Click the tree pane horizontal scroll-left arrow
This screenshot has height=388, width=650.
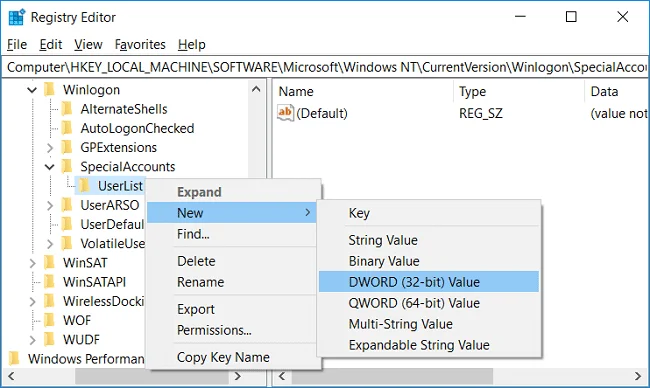[11, 376]
